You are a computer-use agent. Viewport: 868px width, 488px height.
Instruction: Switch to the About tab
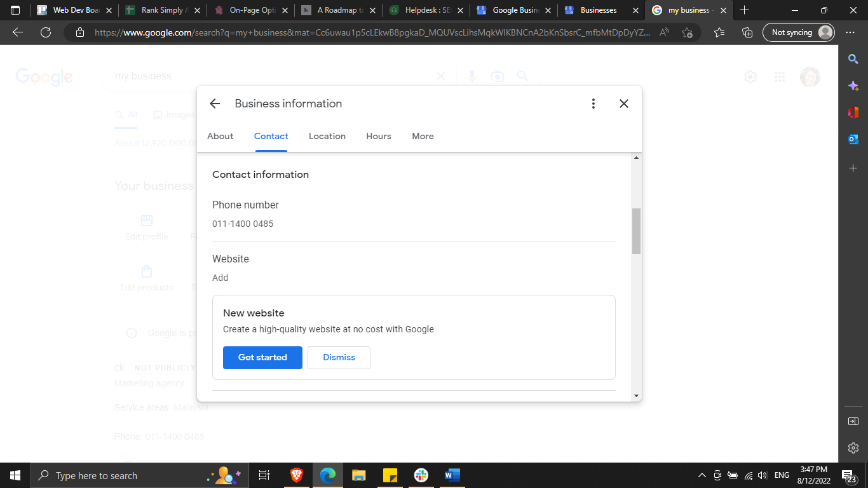(220, 136)
